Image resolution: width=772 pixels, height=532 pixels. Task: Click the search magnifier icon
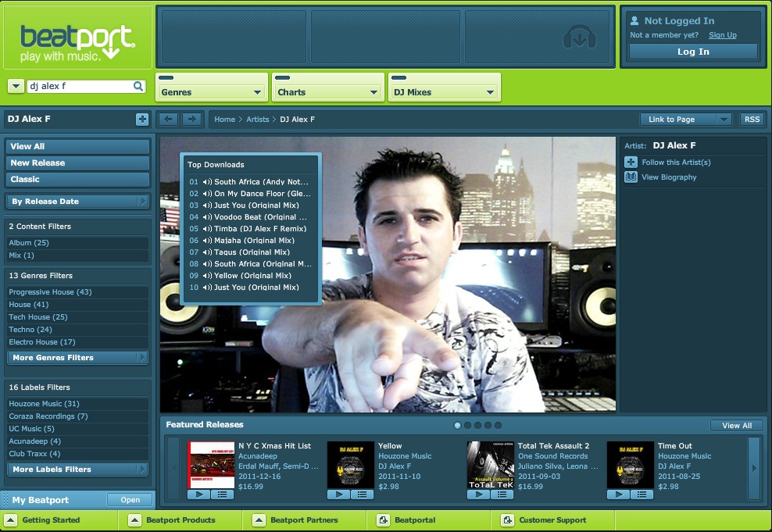[138, 87]
